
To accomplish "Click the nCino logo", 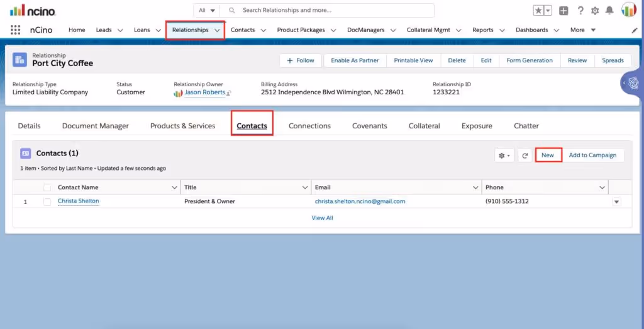I will tap(33, 10).
